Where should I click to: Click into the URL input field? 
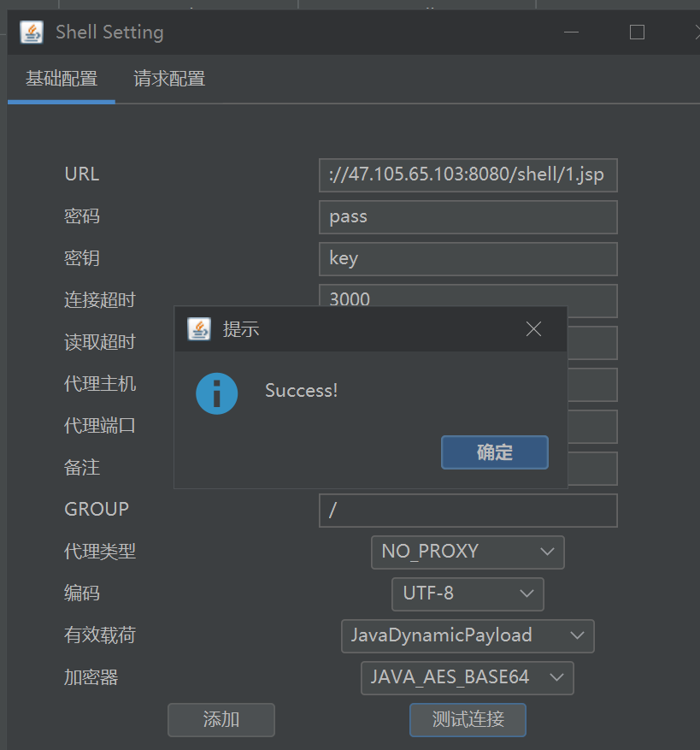[x=468, y=175]
